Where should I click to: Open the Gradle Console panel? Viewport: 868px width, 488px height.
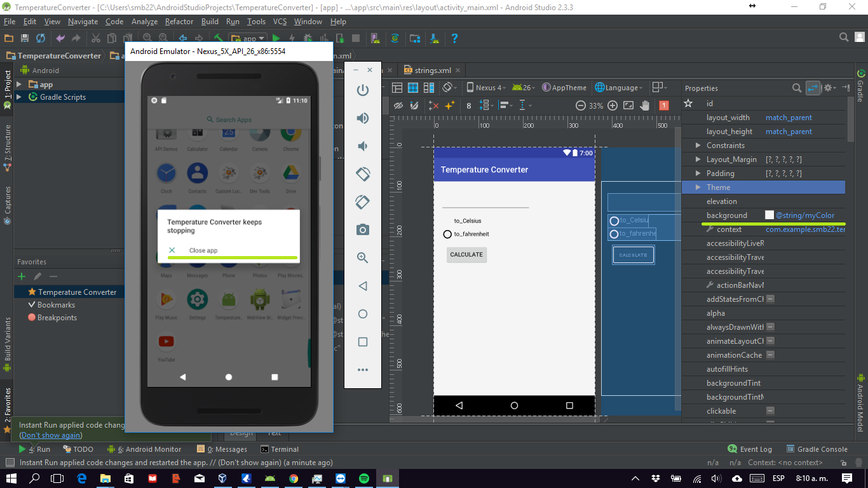(817, 449)
